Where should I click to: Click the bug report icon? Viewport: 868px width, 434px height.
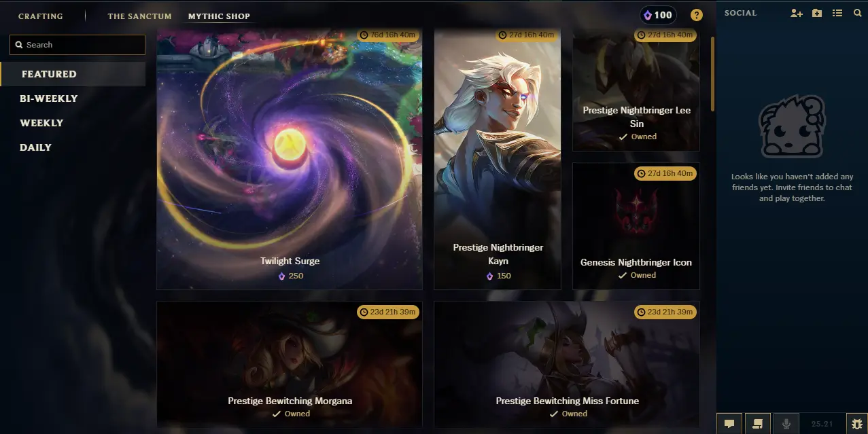tap(857, 423)
